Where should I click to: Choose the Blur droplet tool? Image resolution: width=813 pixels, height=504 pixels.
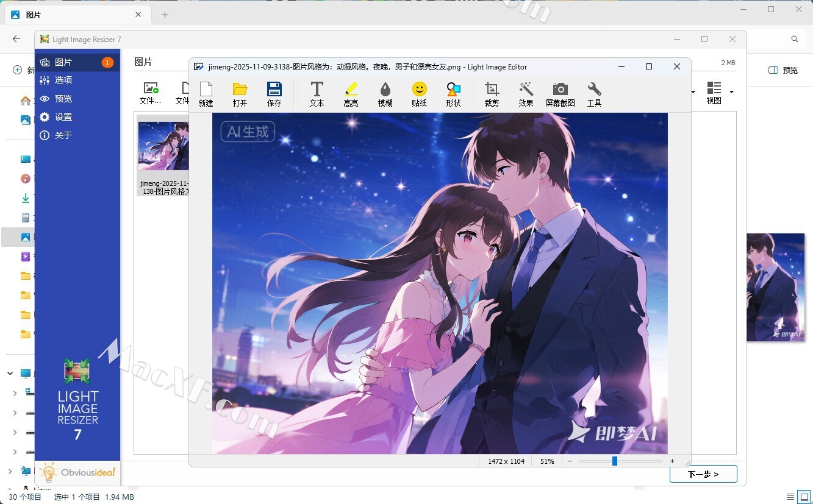385,94
